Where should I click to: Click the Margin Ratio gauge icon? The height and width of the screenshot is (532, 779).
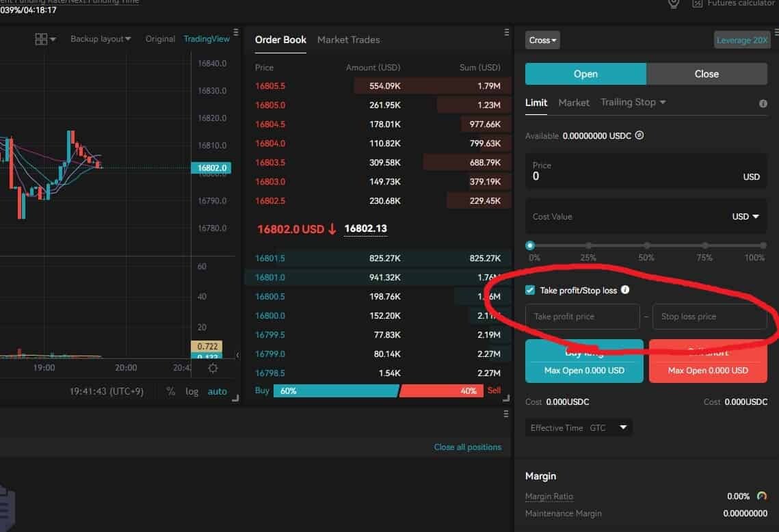tap(762, 496)
